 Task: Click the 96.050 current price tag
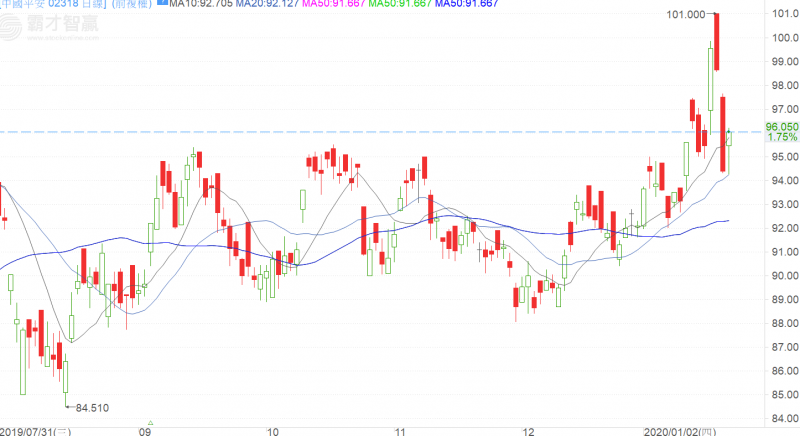pyautogui.click(x=781, y=127)
